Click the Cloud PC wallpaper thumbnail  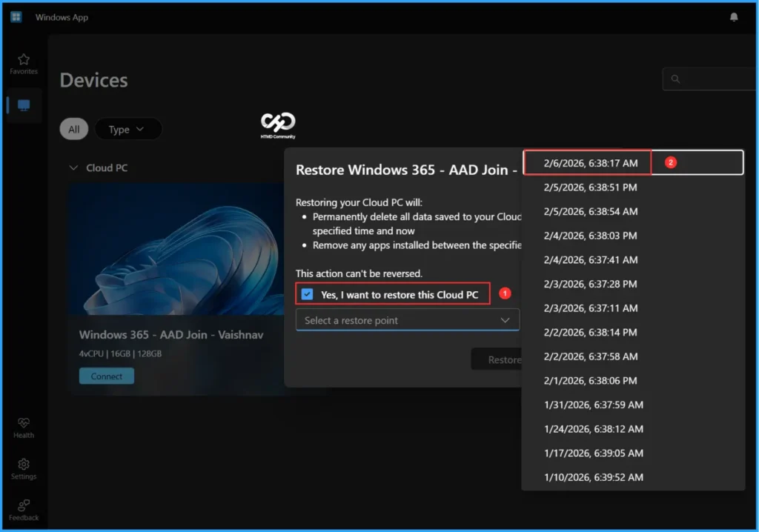point(174,250)
